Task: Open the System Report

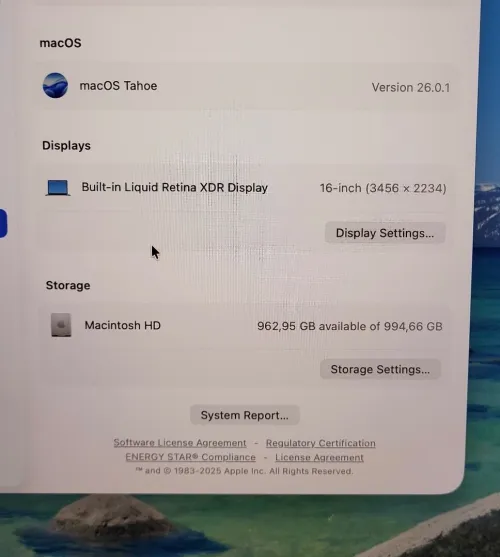Action: tap(245, 415)
